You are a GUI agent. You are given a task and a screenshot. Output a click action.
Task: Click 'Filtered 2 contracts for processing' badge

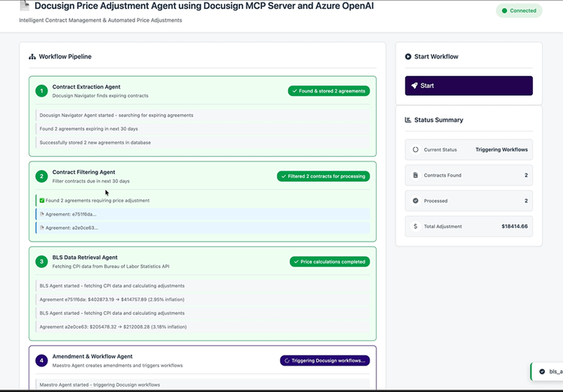[x=323, y=176]
